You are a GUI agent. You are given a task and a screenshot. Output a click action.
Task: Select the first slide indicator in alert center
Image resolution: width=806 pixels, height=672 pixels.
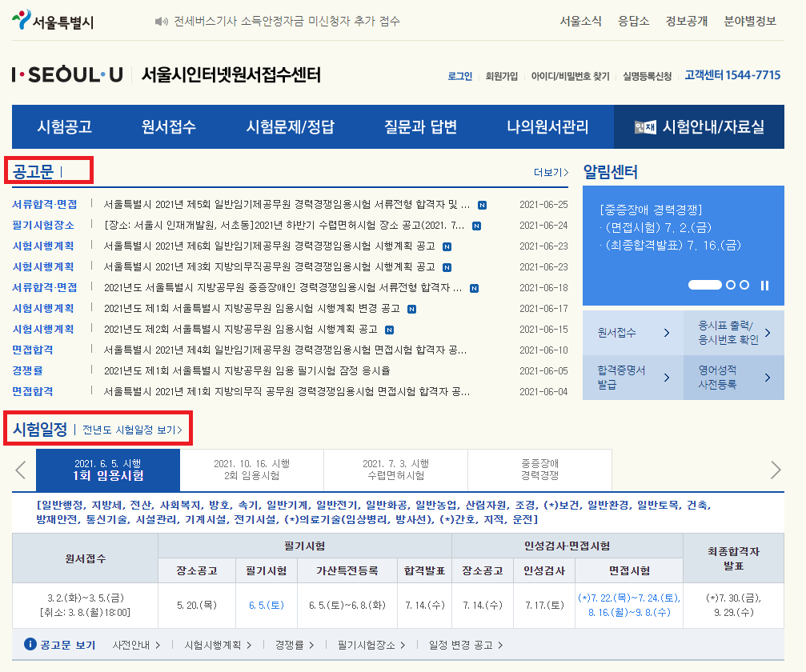[704, 285]
